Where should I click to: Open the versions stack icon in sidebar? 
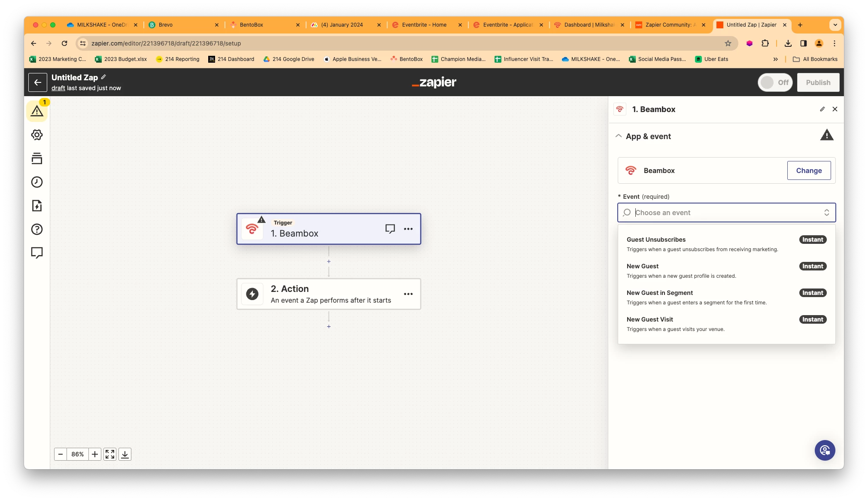(37, 158)
